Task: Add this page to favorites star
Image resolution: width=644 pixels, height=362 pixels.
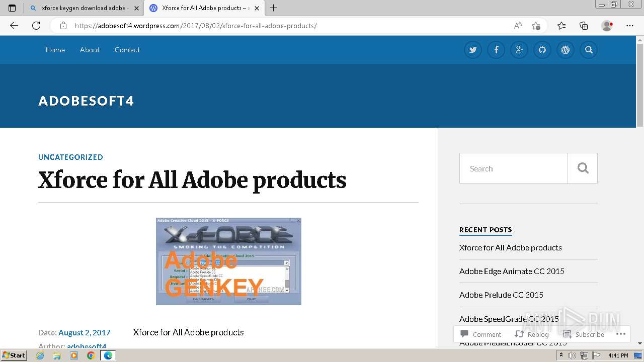Action: click(536, 26)
